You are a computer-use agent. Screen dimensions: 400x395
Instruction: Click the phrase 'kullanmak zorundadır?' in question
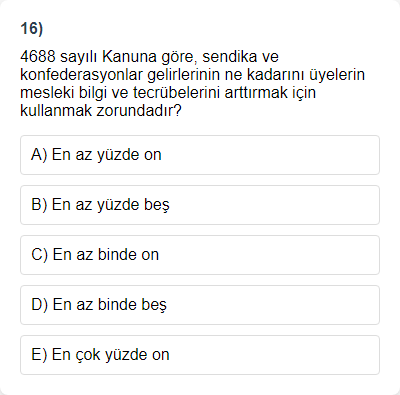point(101,111)
